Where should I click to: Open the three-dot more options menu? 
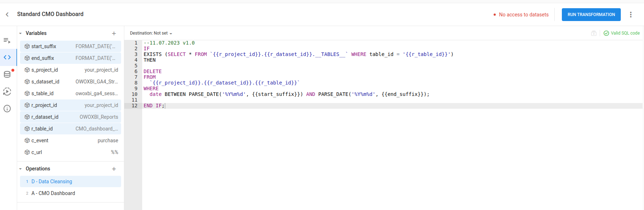(x=630, y=15)
